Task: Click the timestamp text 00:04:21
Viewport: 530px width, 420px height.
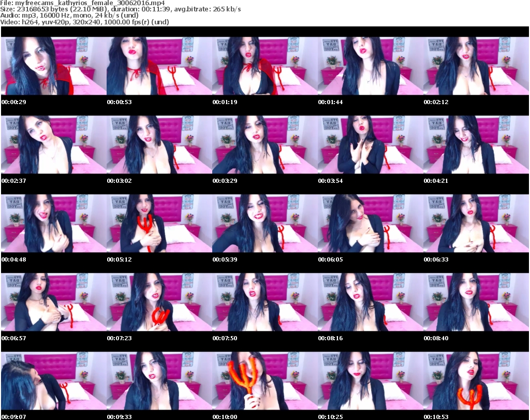Action: tap(436, 181)
